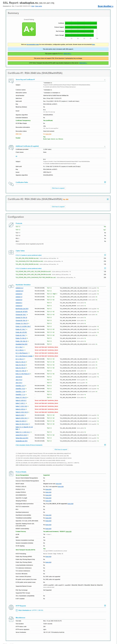Click the Server Key and Certificate #1 heading
The height and width of the screenshot is (644, 117).
point(25,80)
